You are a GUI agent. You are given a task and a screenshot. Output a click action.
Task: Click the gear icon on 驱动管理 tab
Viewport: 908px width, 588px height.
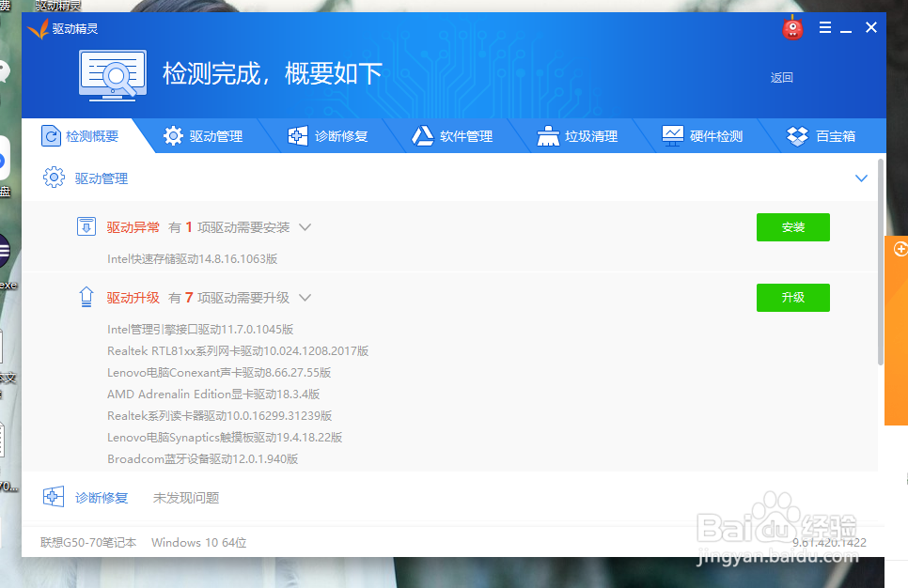point(173,136)
